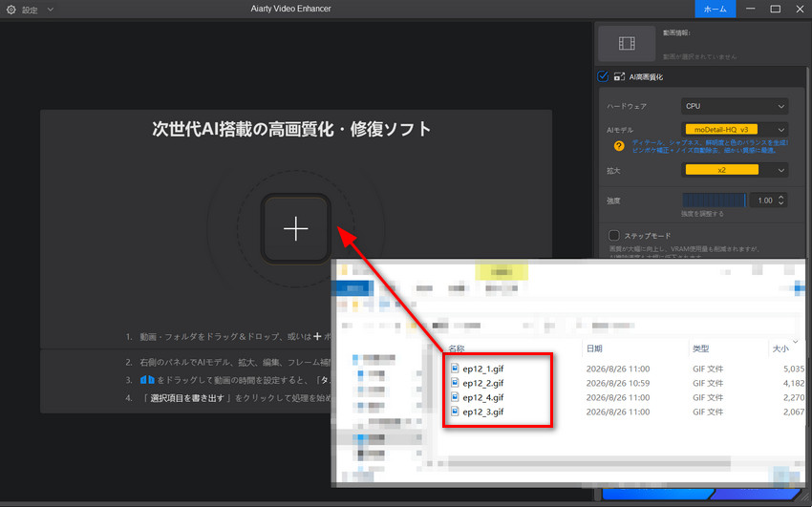Minimize the Aiarty Video Enhancer window
The height and width of the screenshot is (507, 812).
coord(750,9)
